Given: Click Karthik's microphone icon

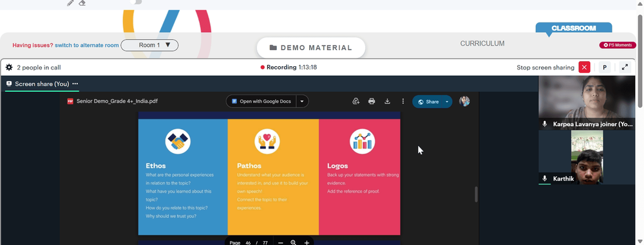Looking at the screenshot, I should 545,179.
